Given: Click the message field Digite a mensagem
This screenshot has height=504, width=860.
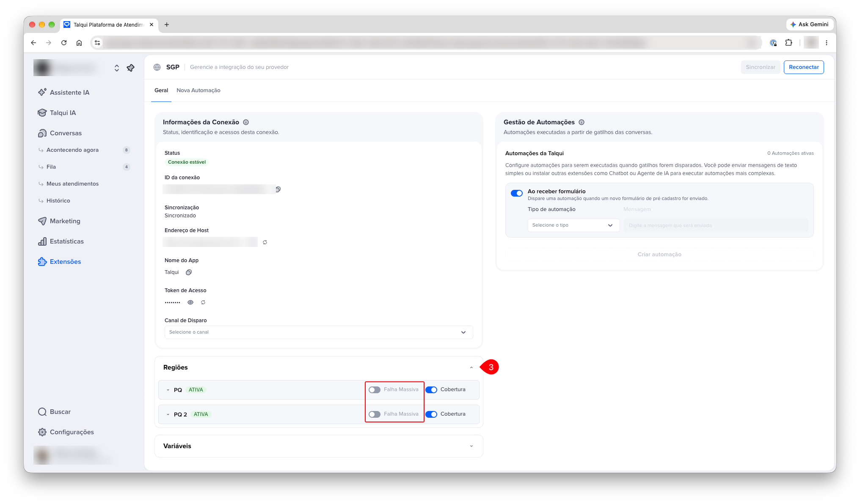Looking at the screenshot, I should point(716,225).
